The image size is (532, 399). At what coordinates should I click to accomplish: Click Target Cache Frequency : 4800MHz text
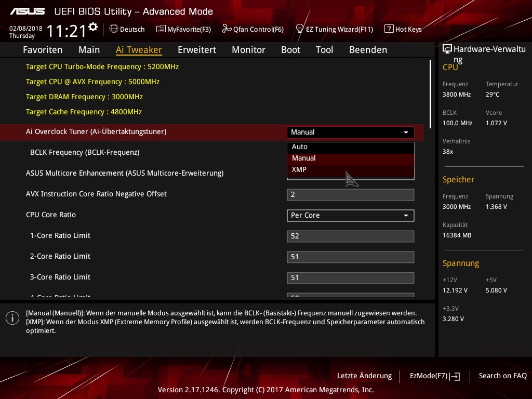[84, 112]
